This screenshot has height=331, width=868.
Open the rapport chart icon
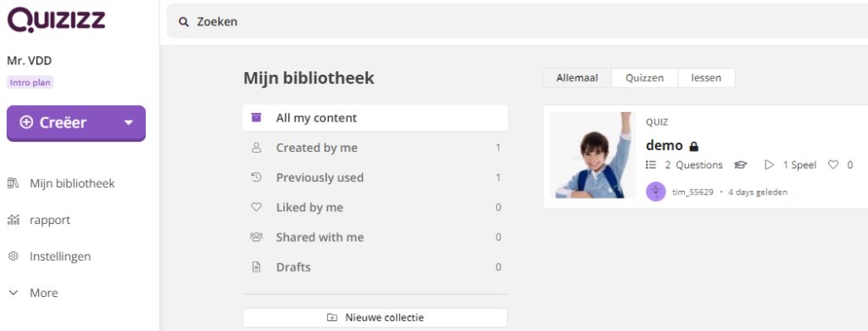pos(13,220)
